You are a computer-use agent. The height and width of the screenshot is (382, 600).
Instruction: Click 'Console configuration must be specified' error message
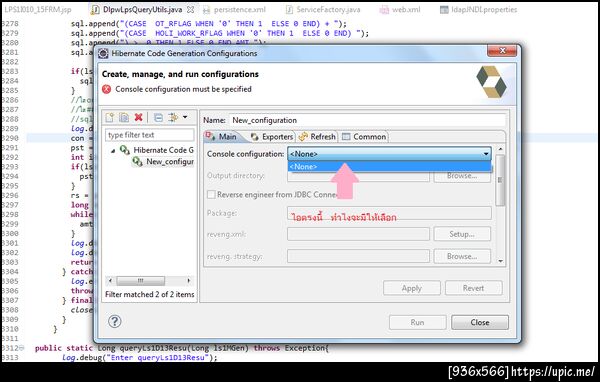click(183, 89)
